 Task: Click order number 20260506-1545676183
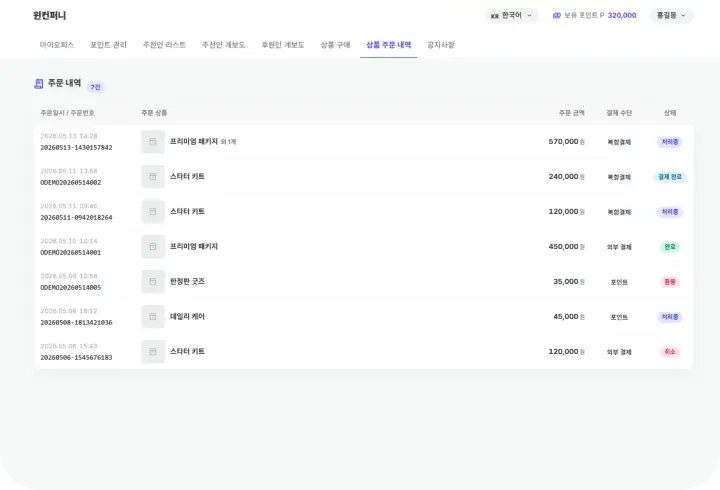point(76,357)
